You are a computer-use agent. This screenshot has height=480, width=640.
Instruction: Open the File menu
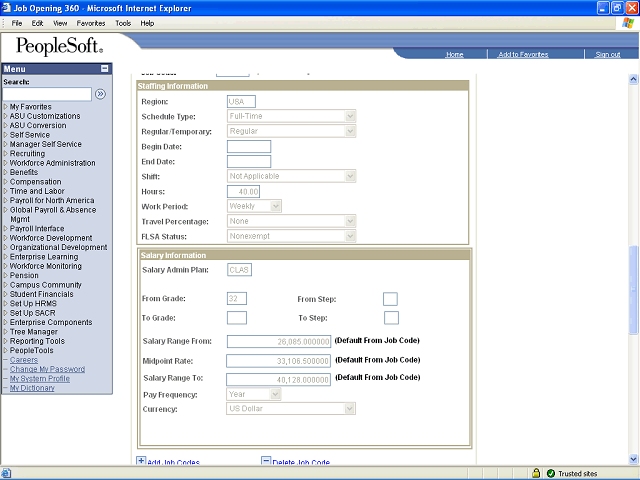(17, 23)
